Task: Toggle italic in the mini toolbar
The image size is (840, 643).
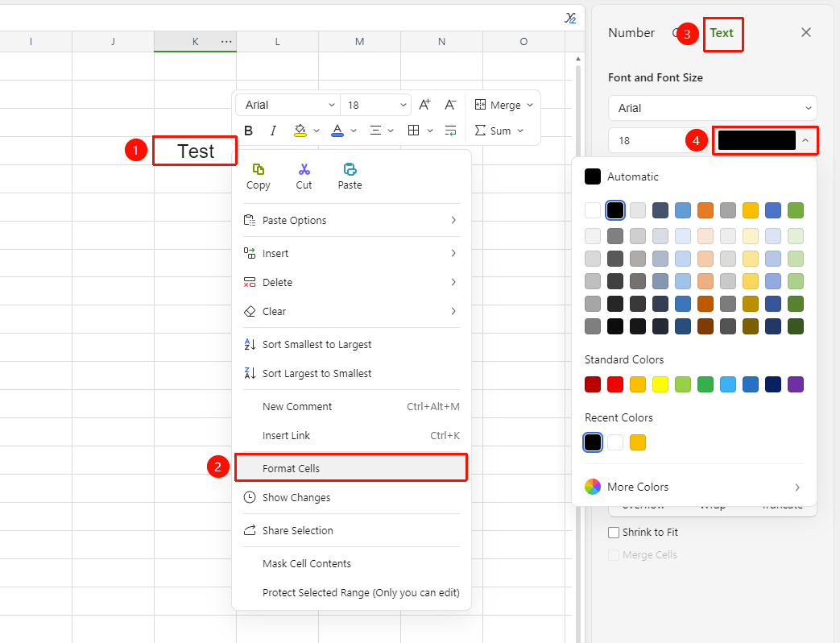Action: (x=273, y=131)
